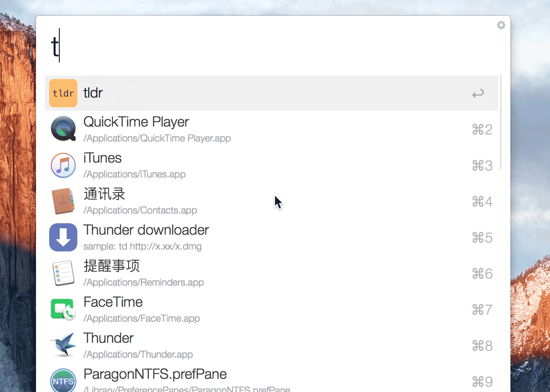Select the ParagonNTFS.prefPane result title

155,374
